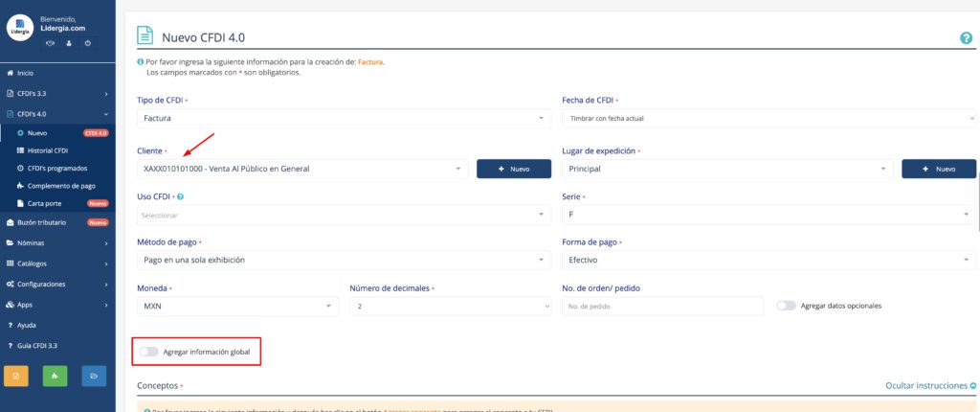Click the plus-circle icon beside Nuevo in sidebar
The height and width of the screenshot is (412, 980).
click(x=21, y=133)
